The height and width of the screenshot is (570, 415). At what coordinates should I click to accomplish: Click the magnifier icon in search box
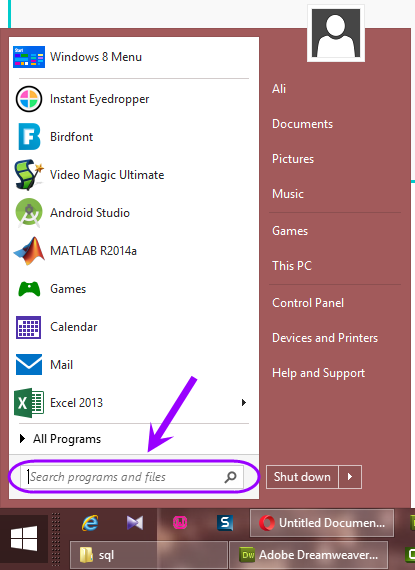click(x=230, y=477)
